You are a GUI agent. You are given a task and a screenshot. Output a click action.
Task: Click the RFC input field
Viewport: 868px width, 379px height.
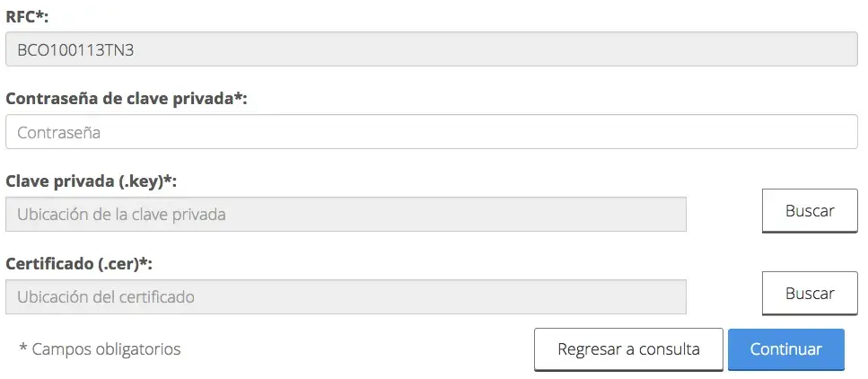(431, 49)
